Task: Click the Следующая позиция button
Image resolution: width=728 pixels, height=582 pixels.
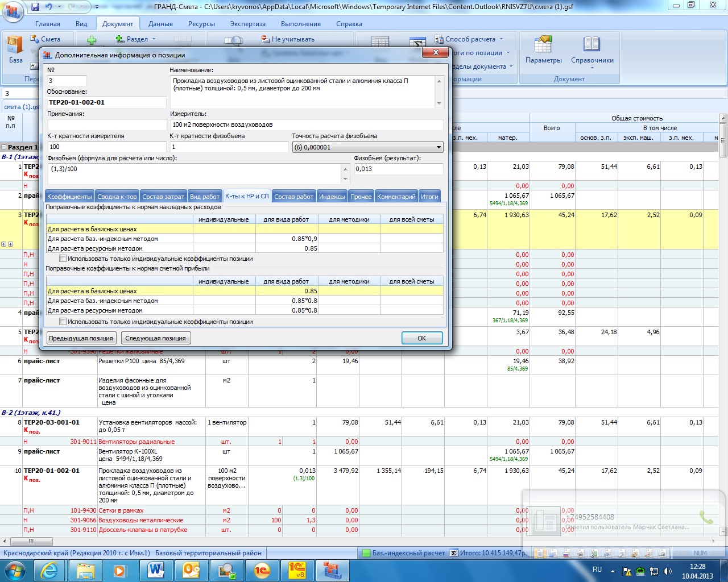Action: click(x=155, y=338)
